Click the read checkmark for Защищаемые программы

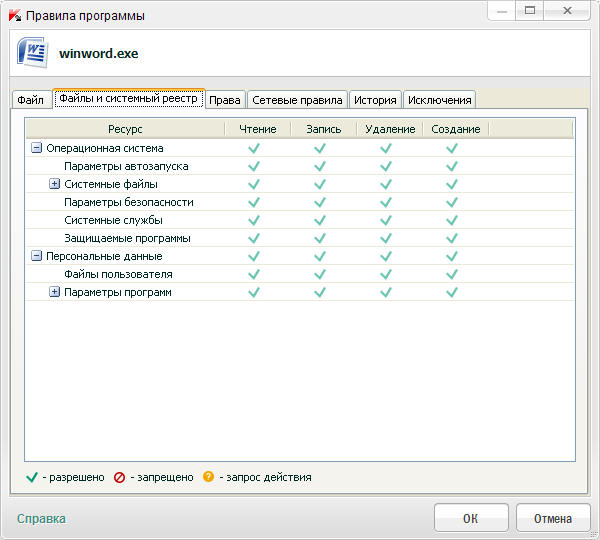pyautogui.click(x=254, y=238)
